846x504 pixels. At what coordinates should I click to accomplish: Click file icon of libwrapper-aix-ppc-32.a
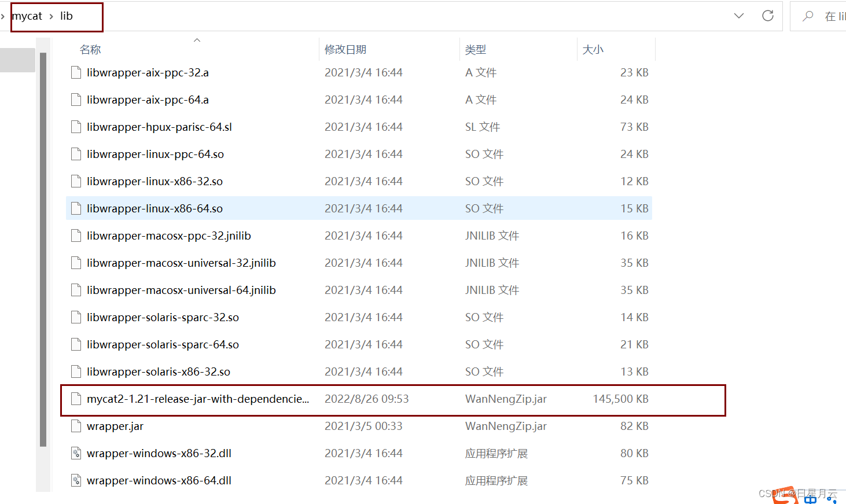tap(76, 72)
